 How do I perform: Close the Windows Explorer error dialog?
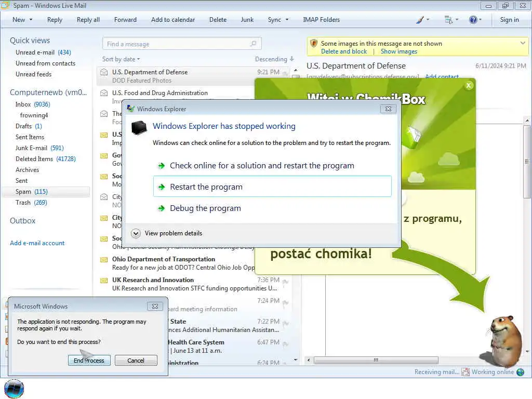click(x=389, y=109)
